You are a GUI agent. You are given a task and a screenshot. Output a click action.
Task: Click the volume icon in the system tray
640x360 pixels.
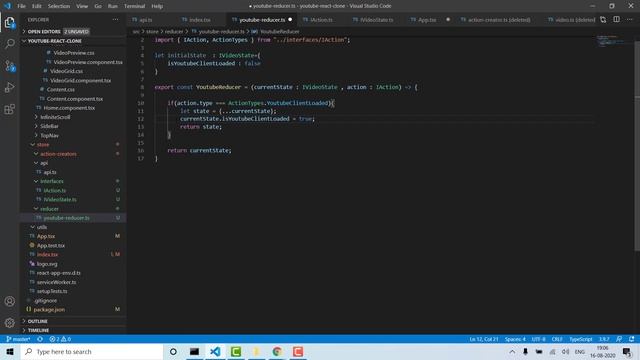[x=565, y=351]
